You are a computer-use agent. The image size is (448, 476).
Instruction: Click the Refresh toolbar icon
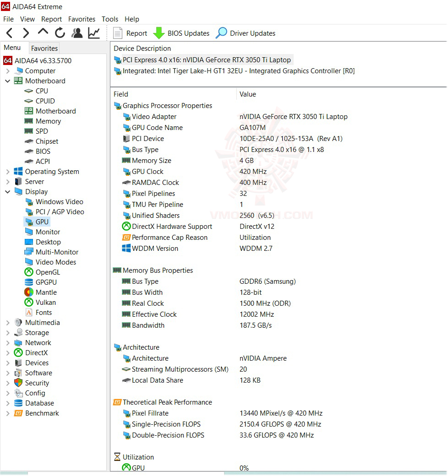(60, 33)
